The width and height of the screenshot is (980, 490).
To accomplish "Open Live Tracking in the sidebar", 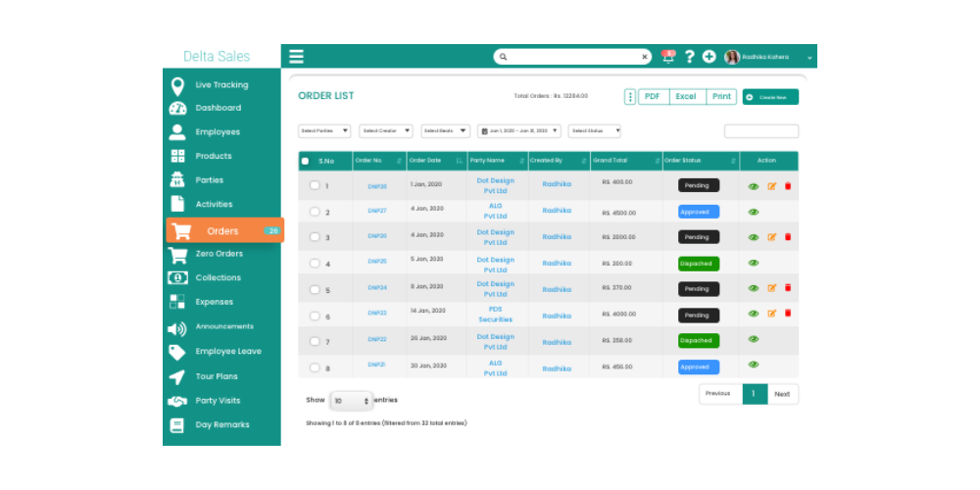I will coord(221,85).
